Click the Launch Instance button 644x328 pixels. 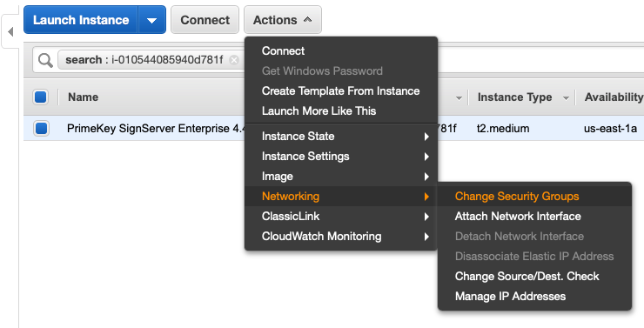(x=81, y=20)
